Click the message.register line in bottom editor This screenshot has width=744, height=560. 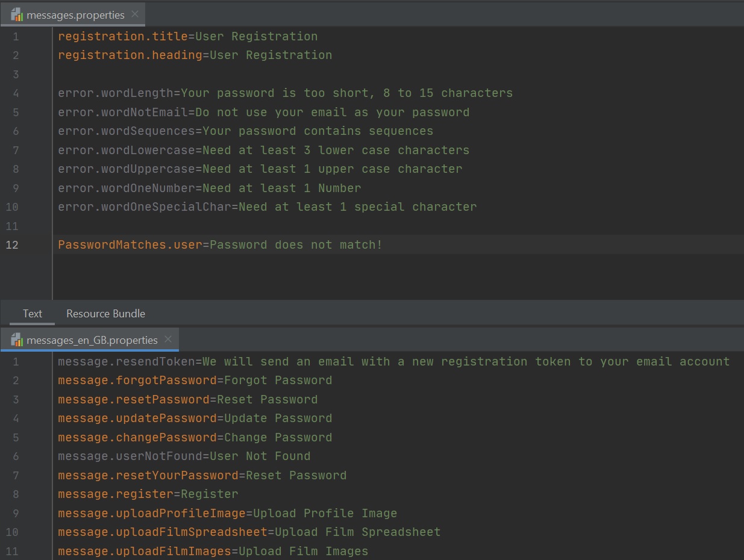coord(148,494)
